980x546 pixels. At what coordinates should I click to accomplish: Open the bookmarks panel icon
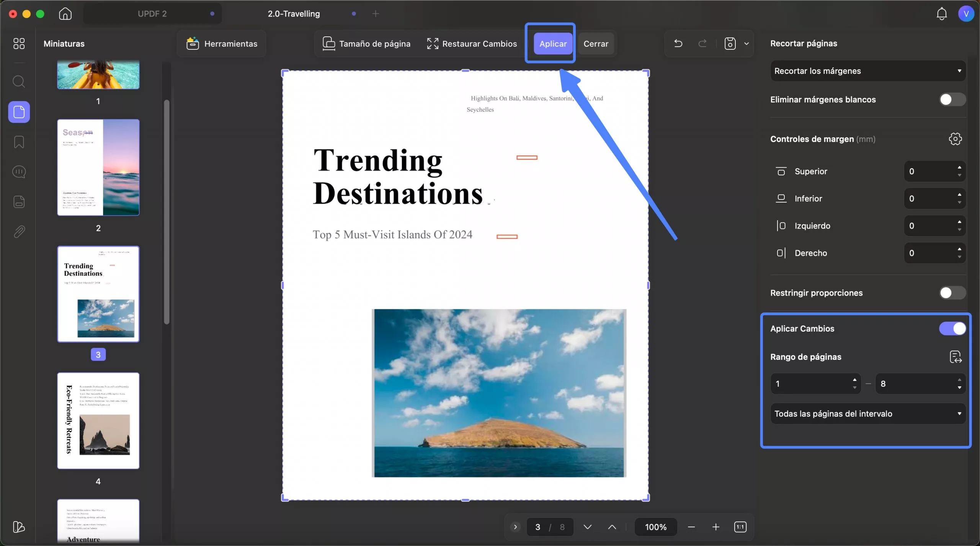click(x=19, y=142)
